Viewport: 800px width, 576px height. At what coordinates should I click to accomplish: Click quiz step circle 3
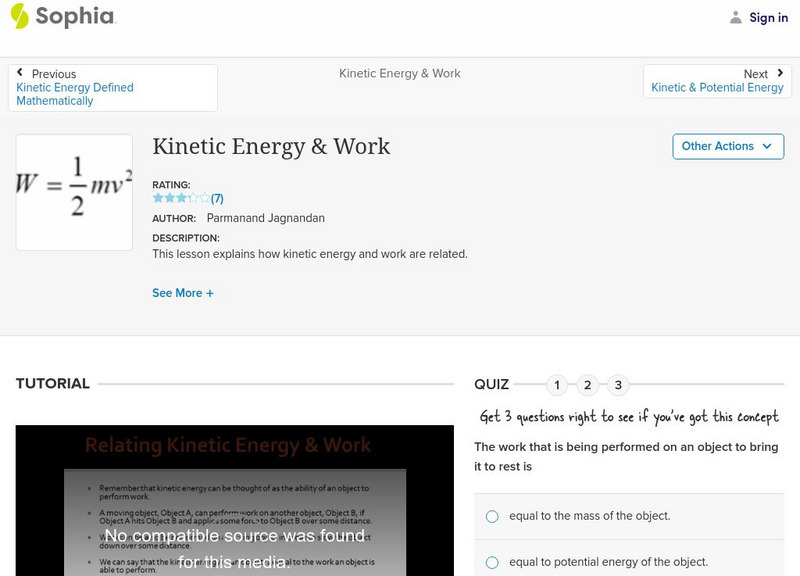coord(619,384)
